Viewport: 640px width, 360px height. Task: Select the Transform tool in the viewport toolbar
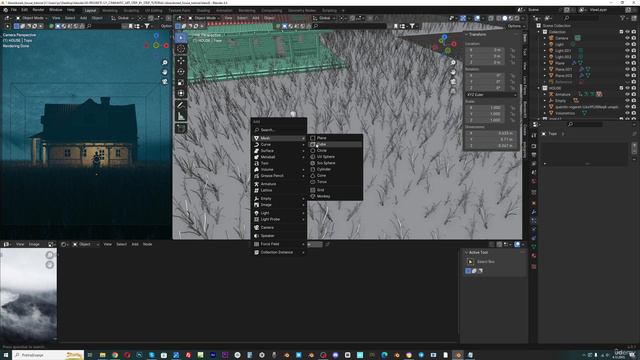click(x=181, y=93)
